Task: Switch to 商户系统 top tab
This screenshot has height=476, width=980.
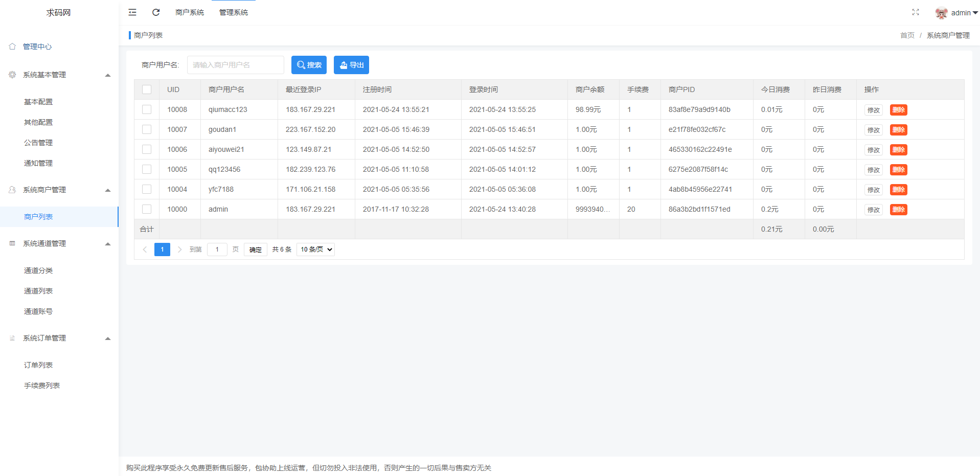Action: click(190, 12)
